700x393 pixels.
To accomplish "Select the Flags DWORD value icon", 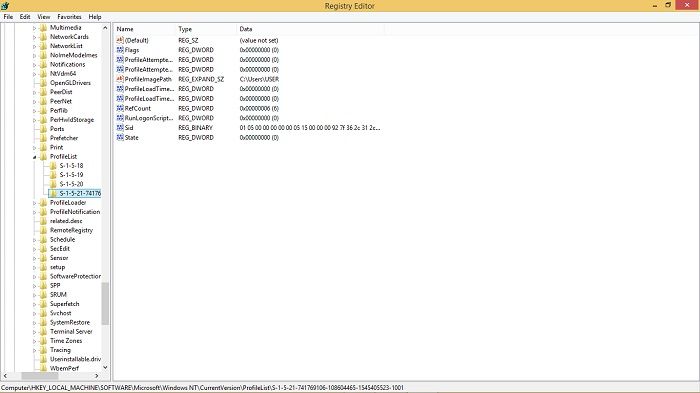I will pyautogui.click(x=120, y=50).
